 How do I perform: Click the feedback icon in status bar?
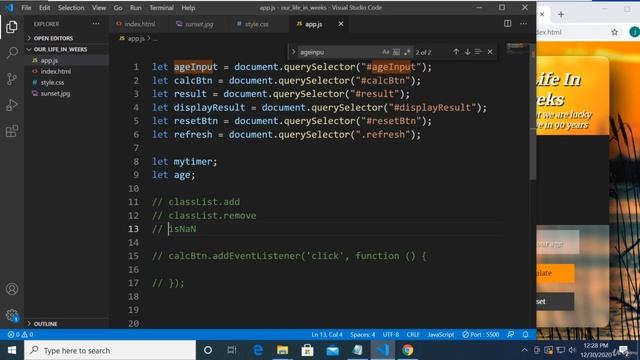(x=511, y=334)
